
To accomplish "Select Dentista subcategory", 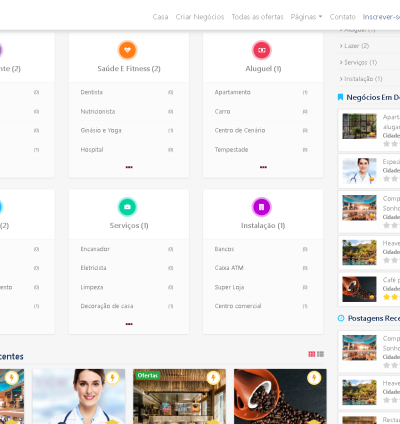I will [92, 92].
